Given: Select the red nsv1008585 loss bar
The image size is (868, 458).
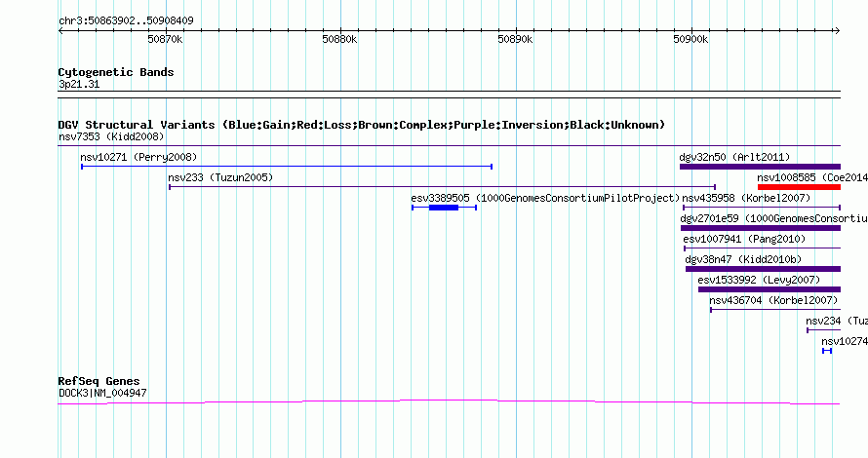Looking at the screenshot, I should pos(799,187).
